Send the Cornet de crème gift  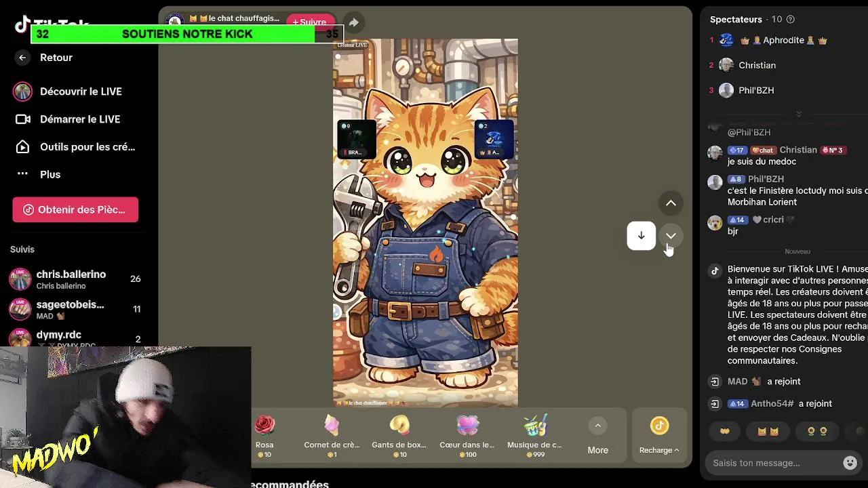pyautogui.click(x=332, y=436)
